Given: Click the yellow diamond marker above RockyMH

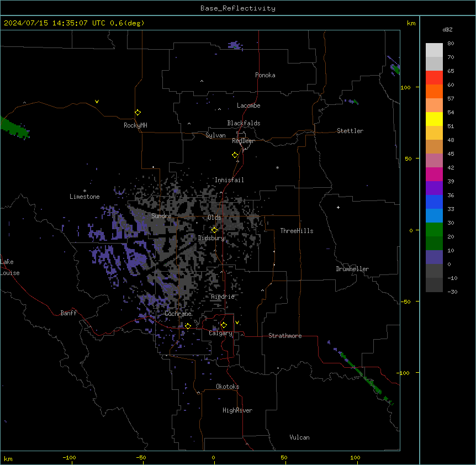Looking at the screenshot, I should pyautogui.click(x=138, y=113).
